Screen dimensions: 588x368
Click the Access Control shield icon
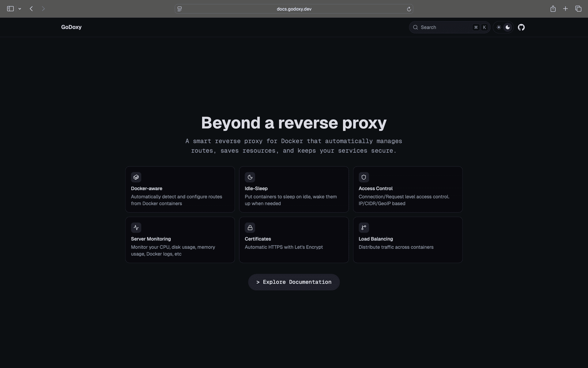(364, 177)
